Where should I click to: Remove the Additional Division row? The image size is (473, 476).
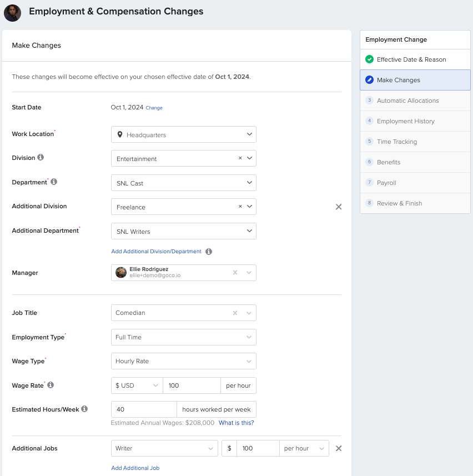339,207
